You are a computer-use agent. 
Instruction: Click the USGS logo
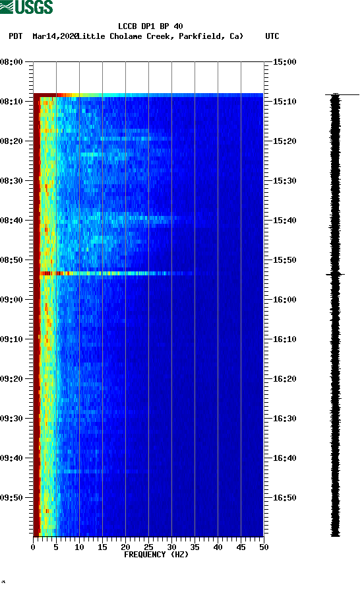26,7
